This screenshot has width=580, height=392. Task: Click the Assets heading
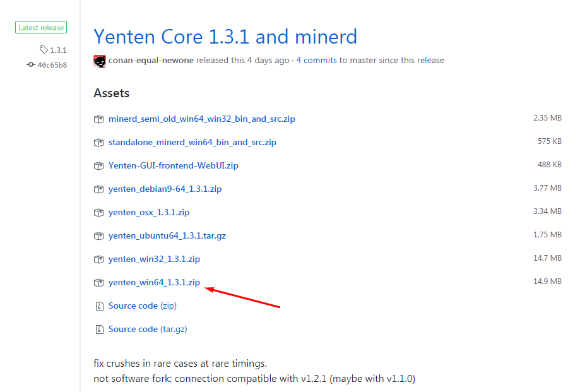[111, 93]
